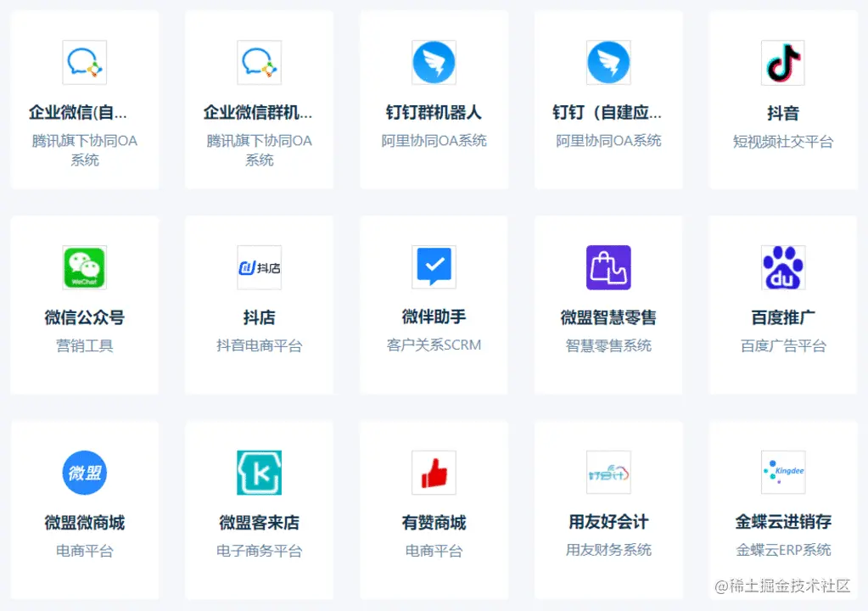Click the 金蝶云ERP系统 description

[783, 550]
